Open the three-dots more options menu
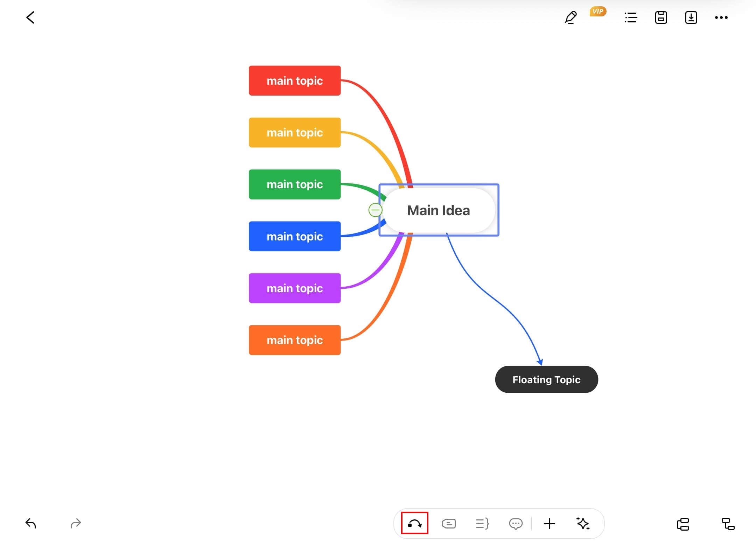Screen dimensions: 756x553 (721, 17)
